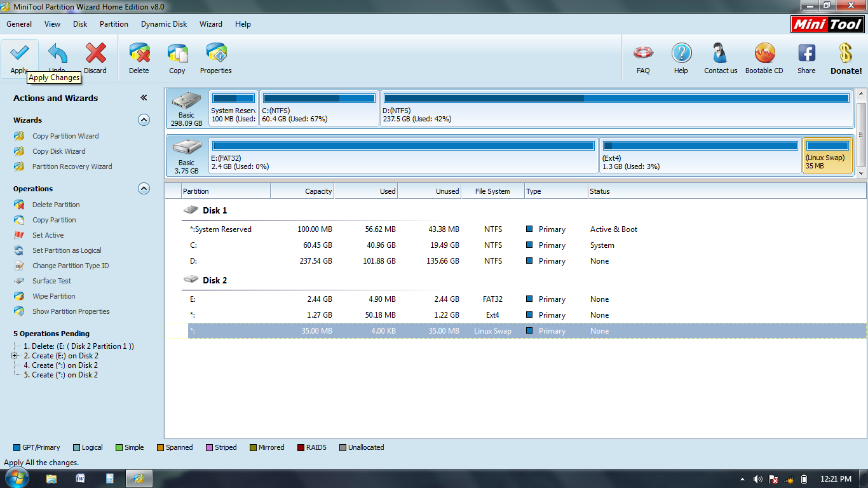Open the Partition menu

pyautogui.click(x=114, y=24)
